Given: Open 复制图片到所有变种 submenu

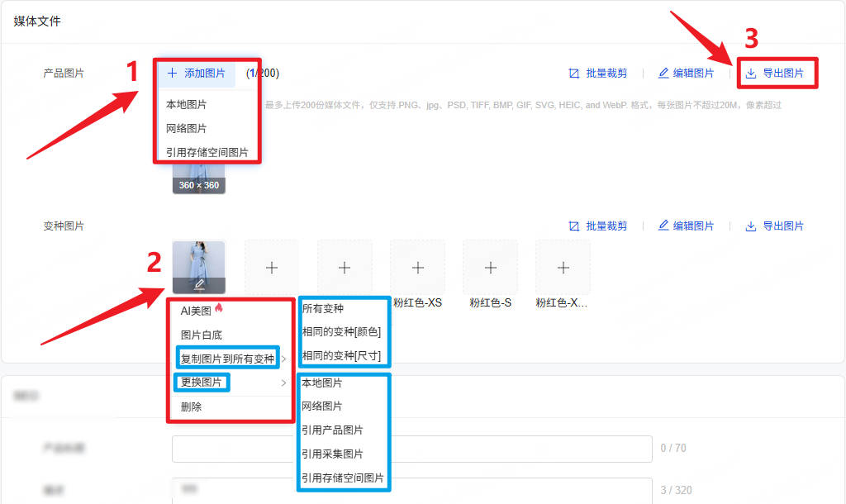Looking at the screenshot, I should point(227,359).
